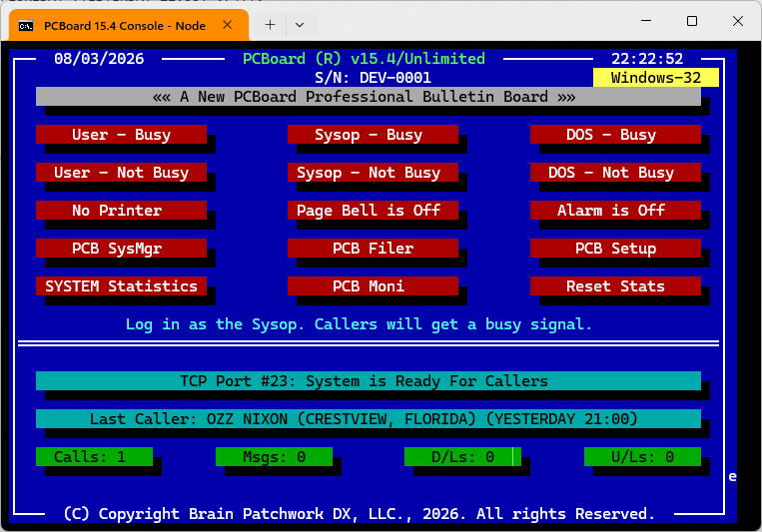Screen dimensions: 762x532
Task: Toggle the No Printer setting
Action: (x=121, y=210)
